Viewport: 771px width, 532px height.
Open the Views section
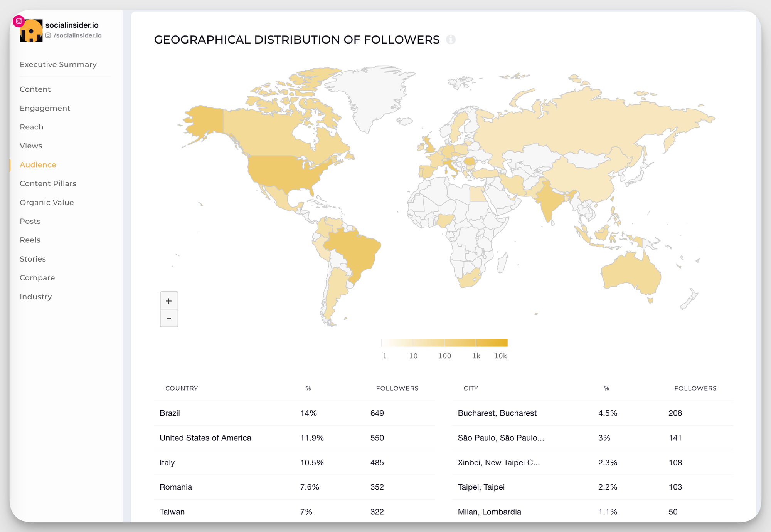pos(31,146)
